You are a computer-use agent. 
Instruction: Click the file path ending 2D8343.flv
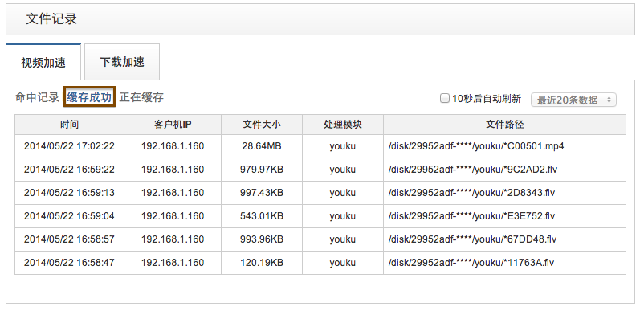[471, 193]
